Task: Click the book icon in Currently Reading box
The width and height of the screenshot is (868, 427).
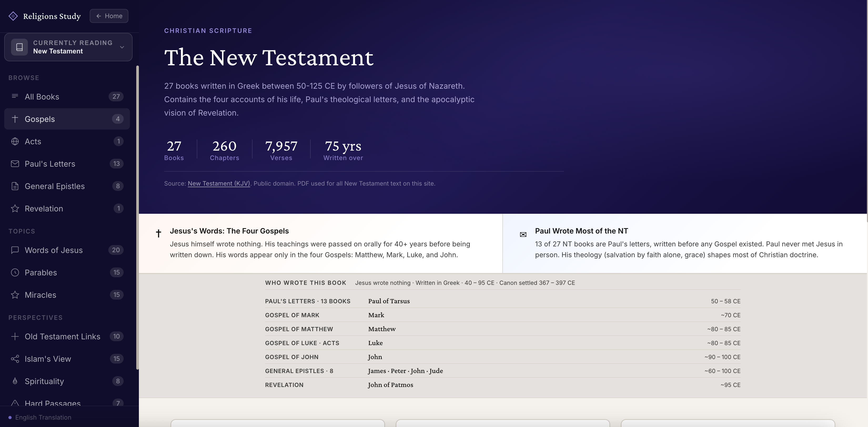Action: [19, 47]
